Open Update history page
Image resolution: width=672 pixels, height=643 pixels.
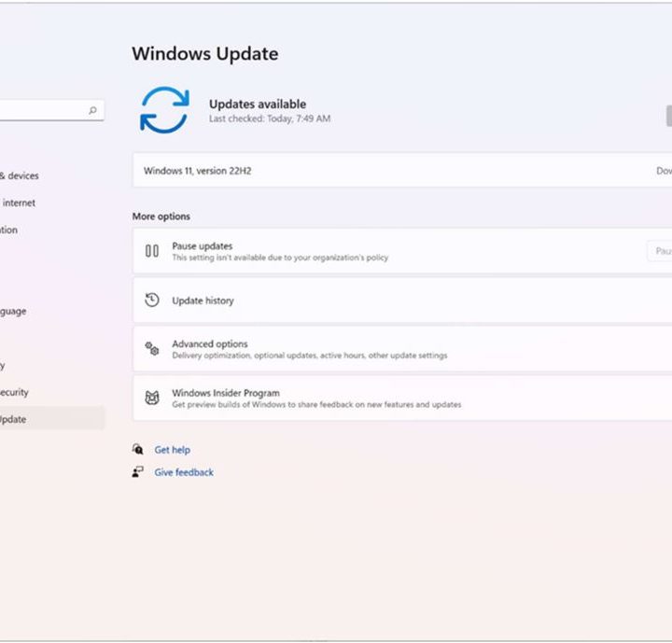click(x=402, y=301)
